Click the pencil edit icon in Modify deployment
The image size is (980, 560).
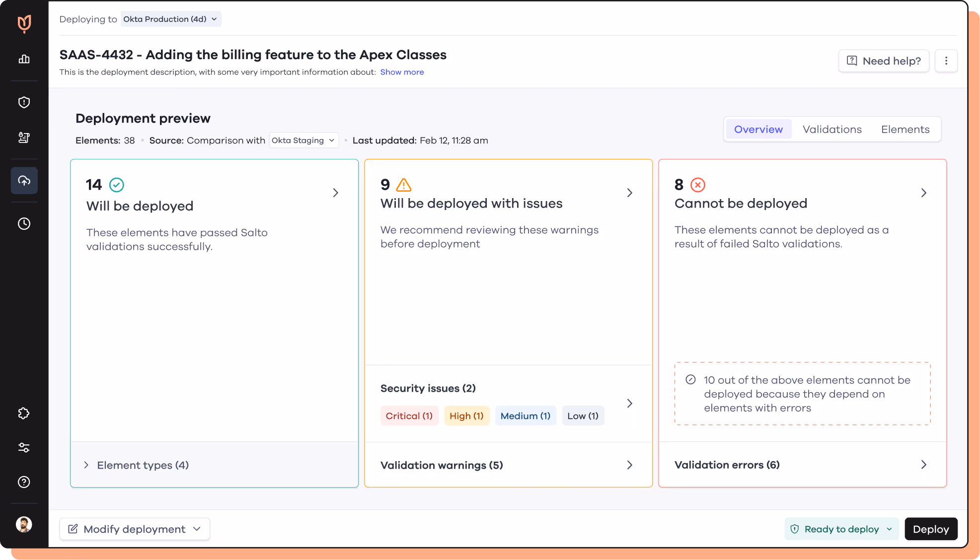[x=73, y=529]
